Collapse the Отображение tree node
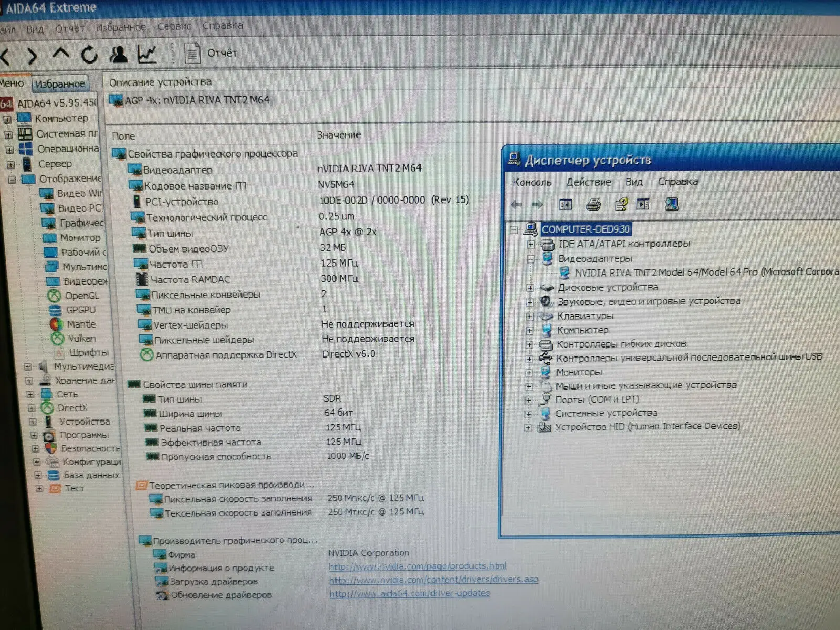The image size is (840, 630). point(12,180)
